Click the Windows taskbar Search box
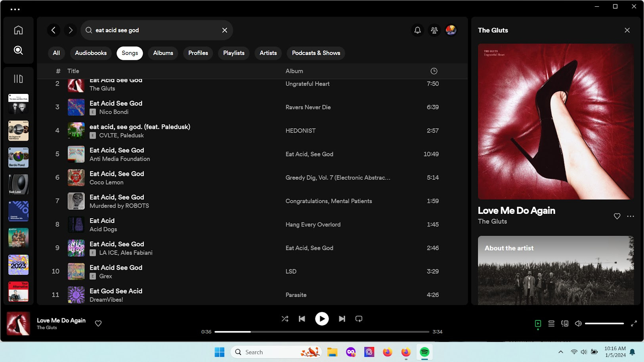This screenshot has height=362, width=644. point(276,352)
